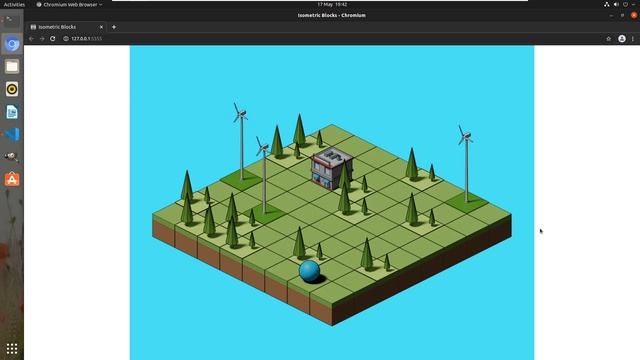Open the Chromium profile avatar menu
Image resolution: width=640 pixels, height=360 pixels.
[622, 38]
